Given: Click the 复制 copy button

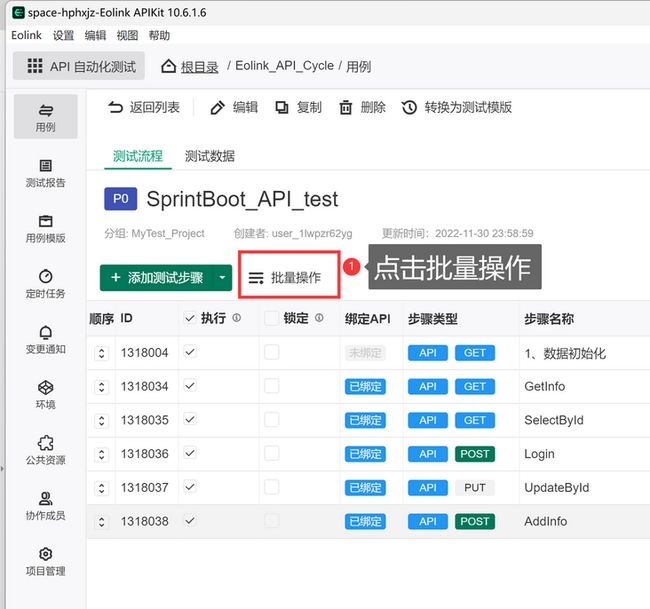Looking at the screenshot, I should [x=298, y=107].
